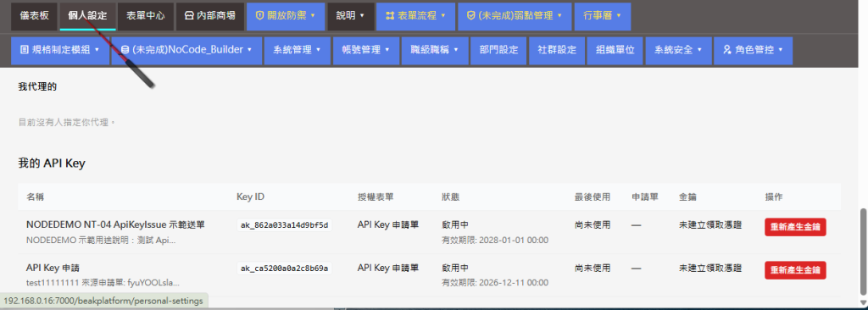Expand the 開放防禦 dropdown menu
Screen dimensions: 868x310
[286, 16]
